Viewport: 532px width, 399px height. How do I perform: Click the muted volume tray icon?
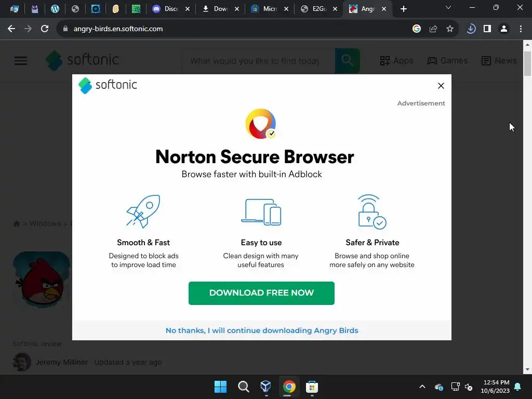[x=469, y=387]
